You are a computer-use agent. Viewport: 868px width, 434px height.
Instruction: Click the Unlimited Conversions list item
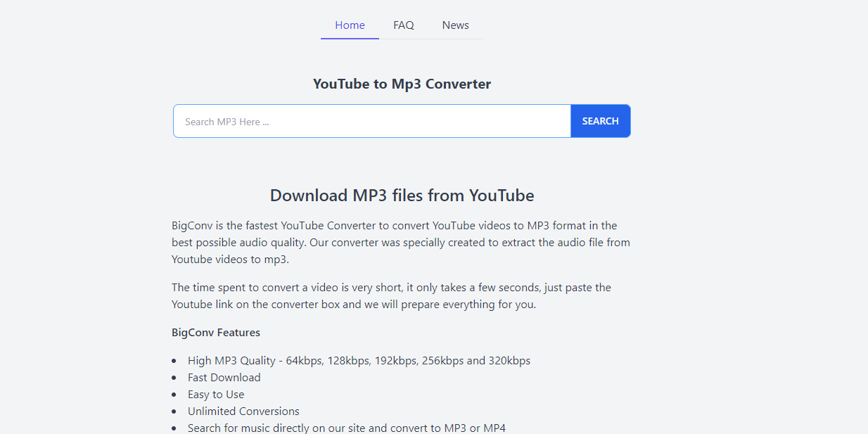(243, 411)
